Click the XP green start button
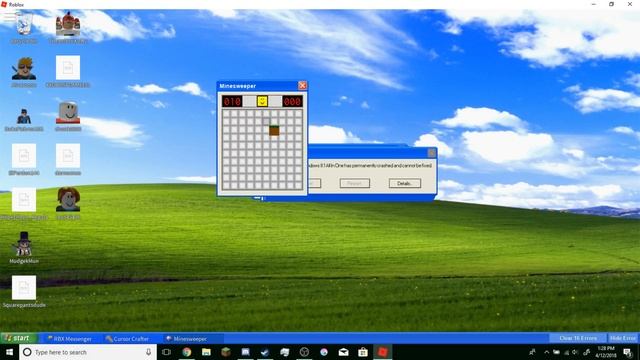 [x=19, y=338]
